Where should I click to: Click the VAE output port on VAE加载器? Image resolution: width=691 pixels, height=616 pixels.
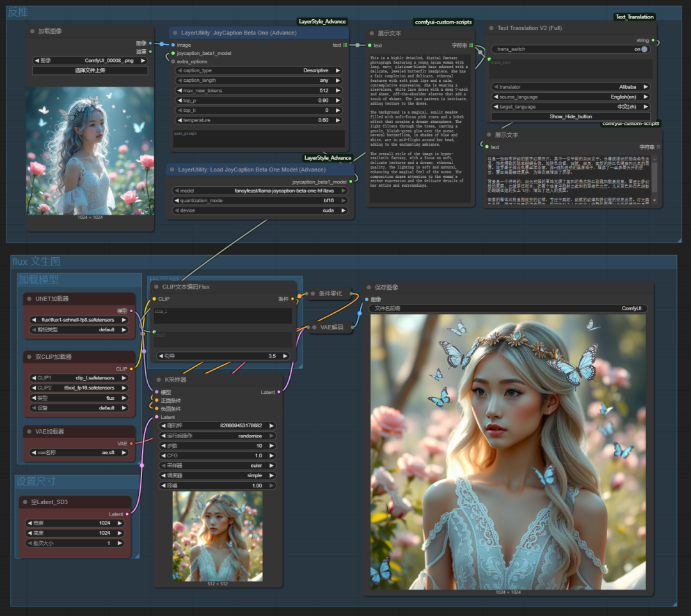[131, 443]
